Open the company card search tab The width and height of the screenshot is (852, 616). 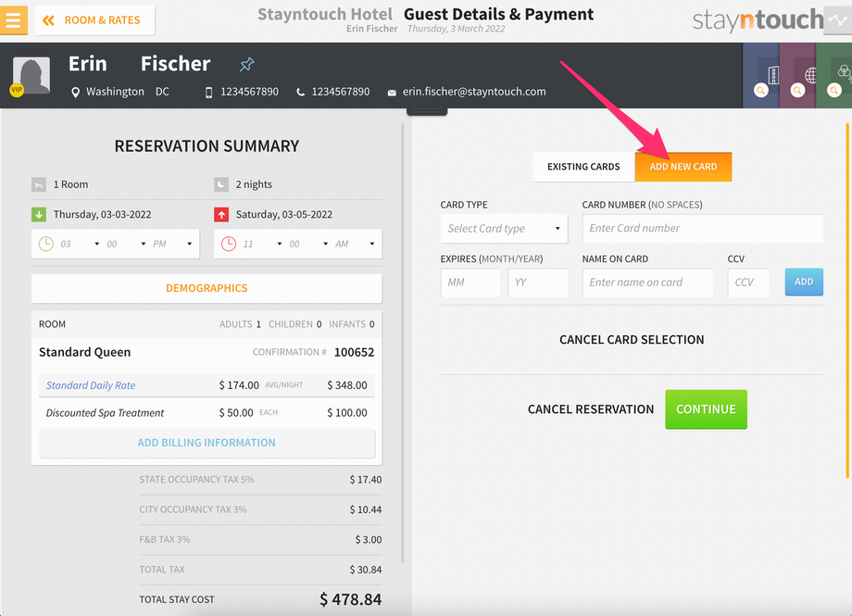[760, 76]
